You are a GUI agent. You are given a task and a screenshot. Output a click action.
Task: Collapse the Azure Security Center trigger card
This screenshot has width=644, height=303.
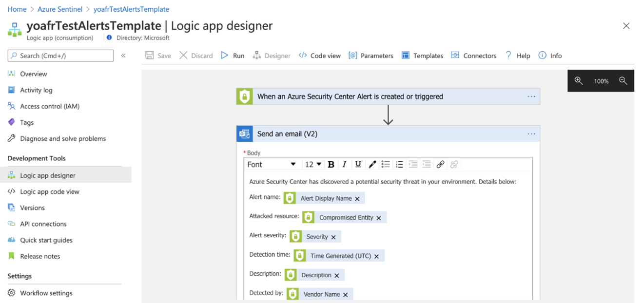click(x=388, y=96)
